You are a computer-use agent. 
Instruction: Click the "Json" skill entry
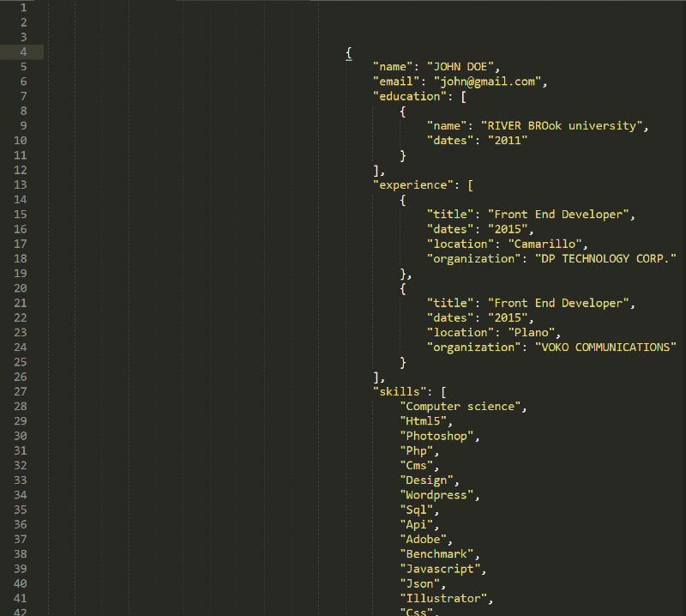[x=420, y=583]
